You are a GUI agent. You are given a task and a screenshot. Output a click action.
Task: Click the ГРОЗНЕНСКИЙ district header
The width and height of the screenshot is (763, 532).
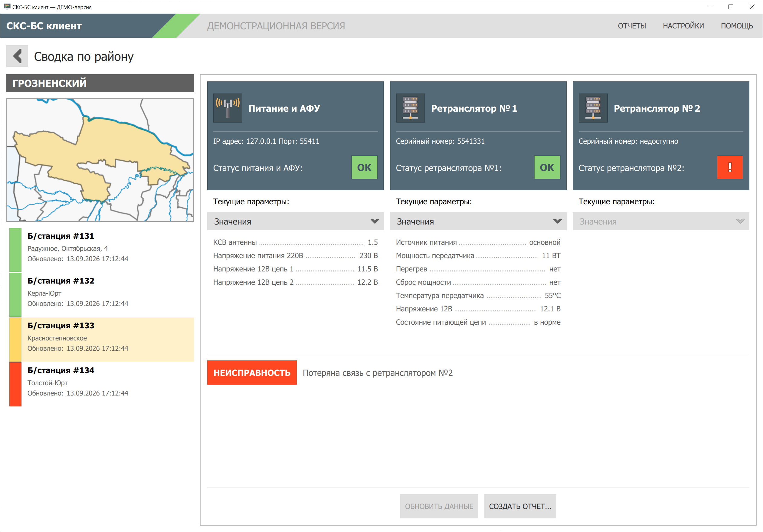(x=100, y=83)
